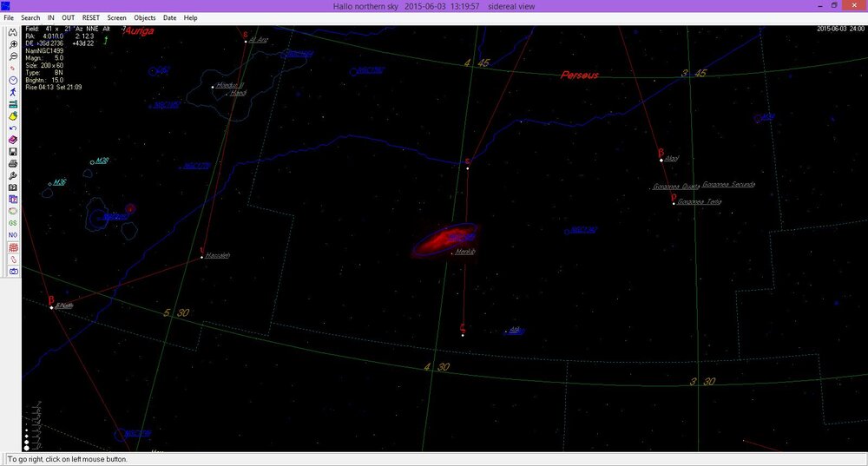Viewport: 868px width, 466px height.
Task: Toggle the NO button in sidebar
Action: 14,235
